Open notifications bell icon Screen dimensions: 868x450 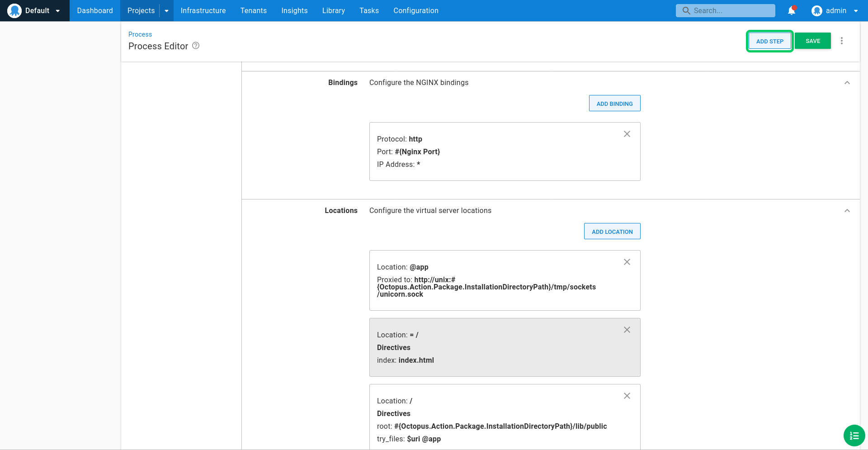pyautogui.click(x=792, y=10)
